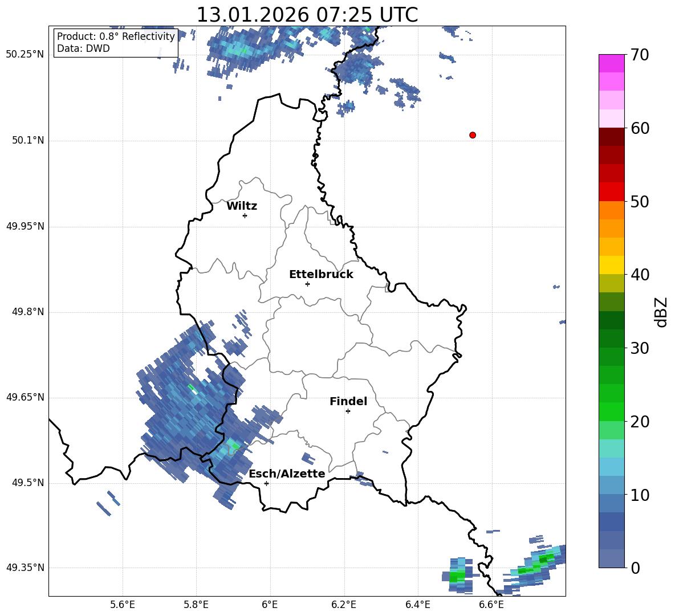Click the 6.2°E longitude label

coord(344,605)
